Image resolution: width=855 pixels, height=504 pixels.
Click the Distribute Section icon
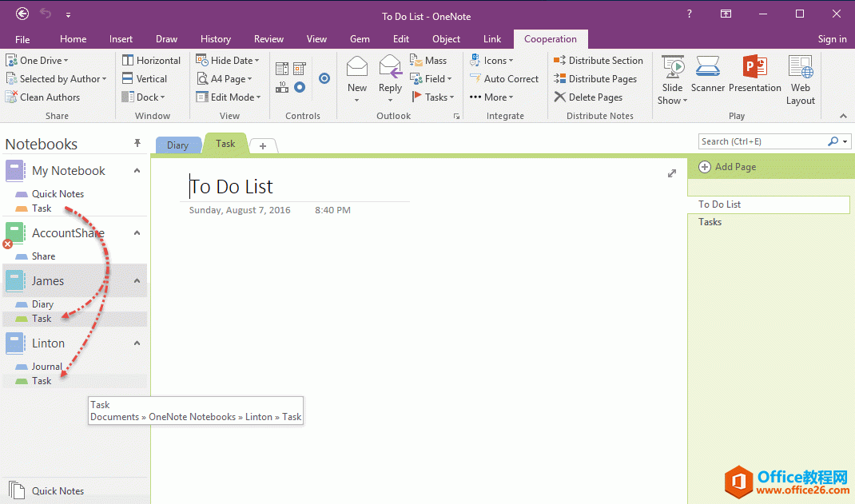click(x=560, y=61)
